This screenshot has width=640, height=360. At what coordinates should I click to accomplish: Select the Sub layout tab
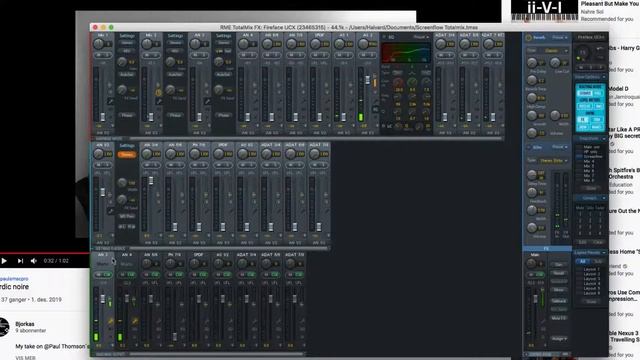click(x=598, y=261)
